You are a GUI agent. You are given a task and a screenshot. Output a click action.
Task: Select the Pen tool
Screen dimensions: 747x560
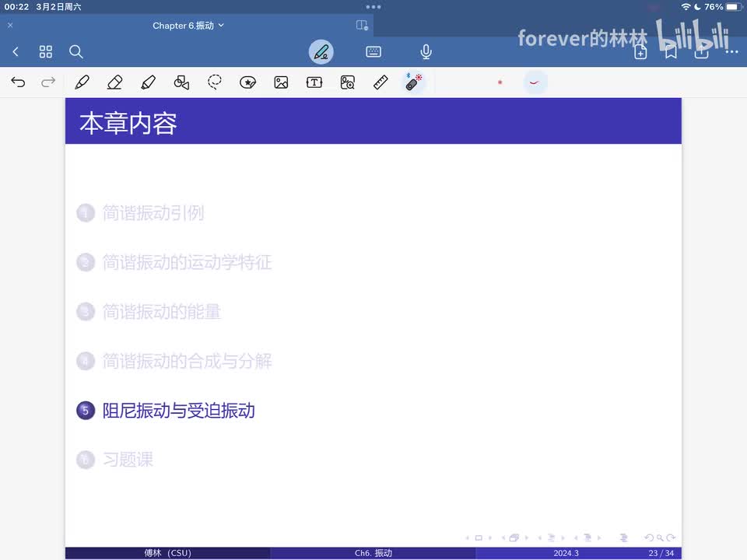pos(82,82)
